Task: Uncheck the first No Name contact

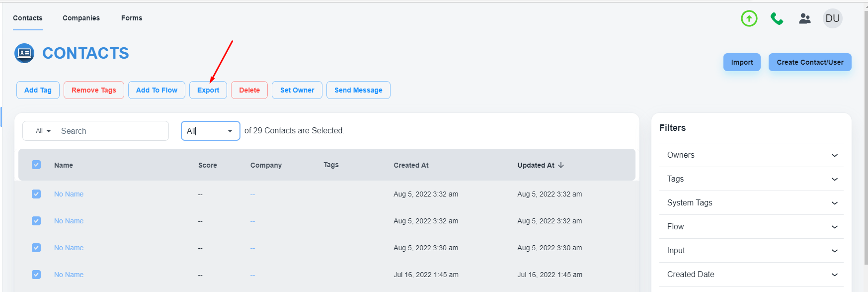Action: [36, 194]
